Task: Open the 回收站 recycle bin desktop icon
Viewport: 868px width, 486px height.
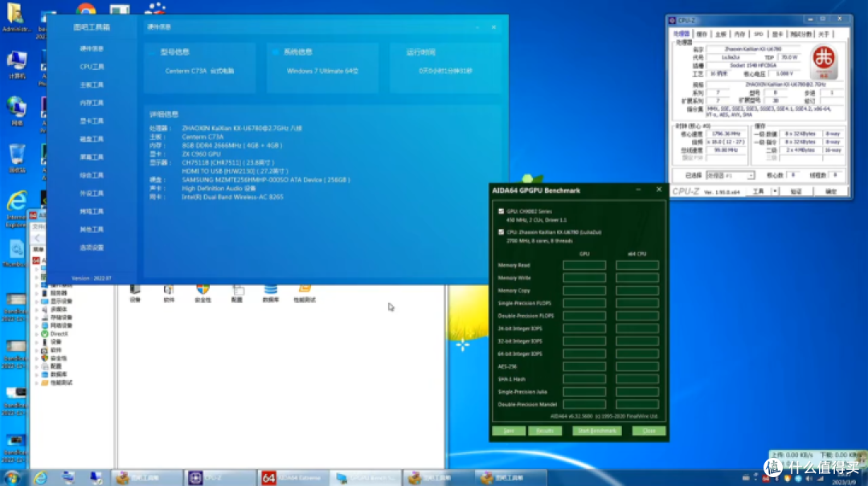Action: (x=17, y=157)
